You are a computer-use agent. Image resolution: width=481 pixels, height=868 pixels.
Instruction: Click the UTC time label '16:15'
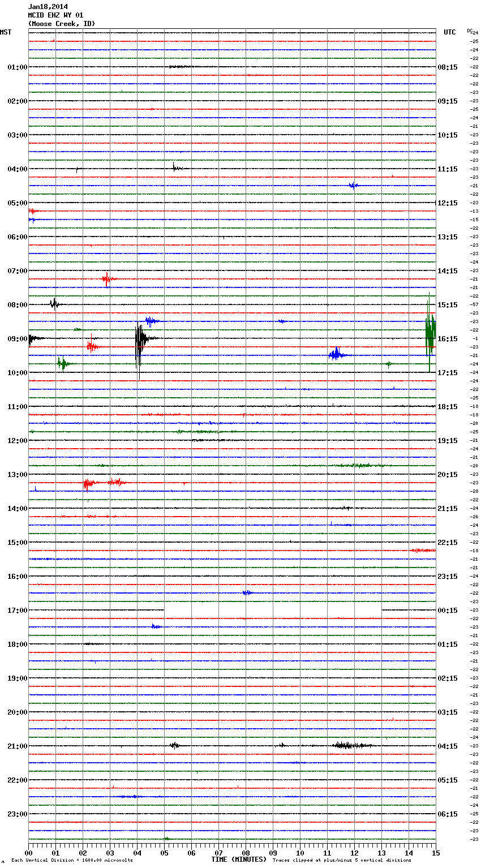pyautogui.click(x=448, y=339)
